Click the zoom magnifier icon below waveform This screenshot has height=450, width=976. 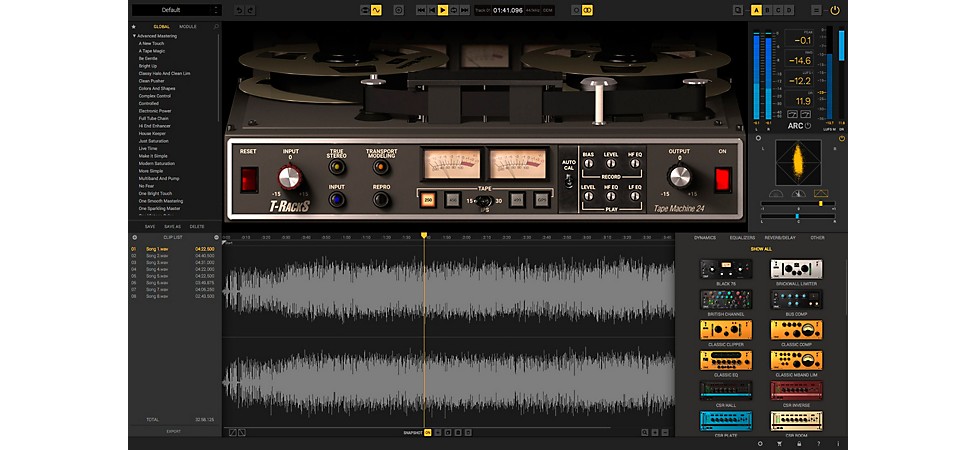pos(645,433)
